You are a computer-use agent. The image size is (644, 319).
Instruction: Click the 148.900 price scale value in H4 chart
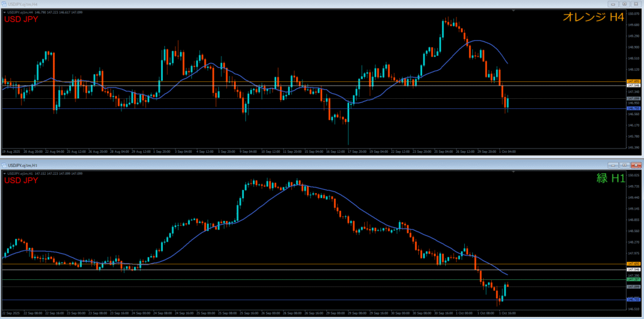(633, 47)
